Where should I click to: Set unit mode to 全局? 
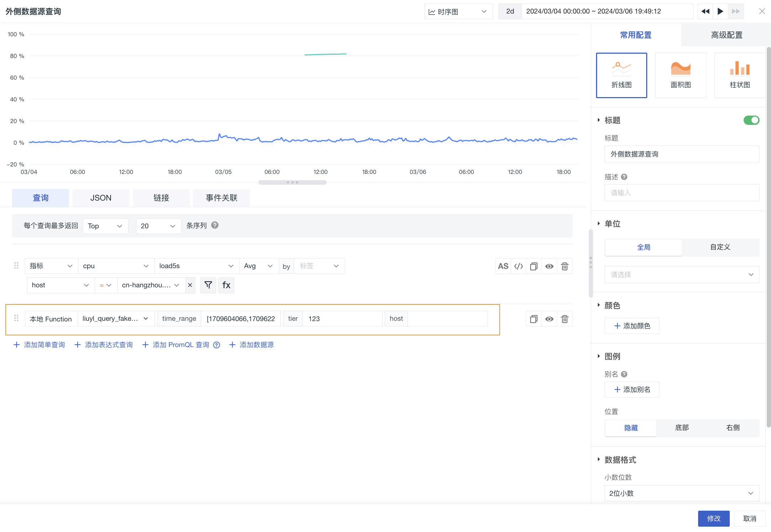point(644,247)
